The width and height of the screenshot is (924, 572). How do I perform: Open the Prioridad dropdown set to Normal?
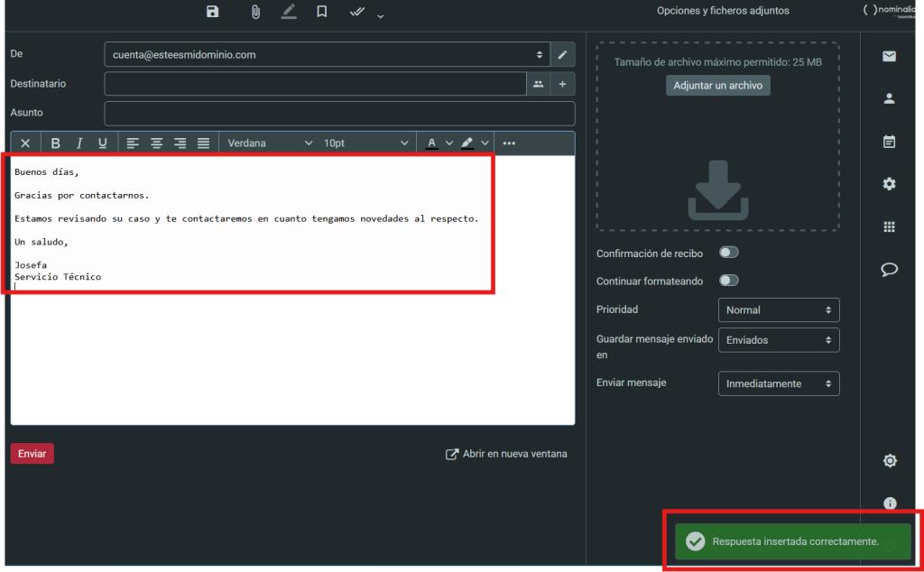[x=779, y=309]
